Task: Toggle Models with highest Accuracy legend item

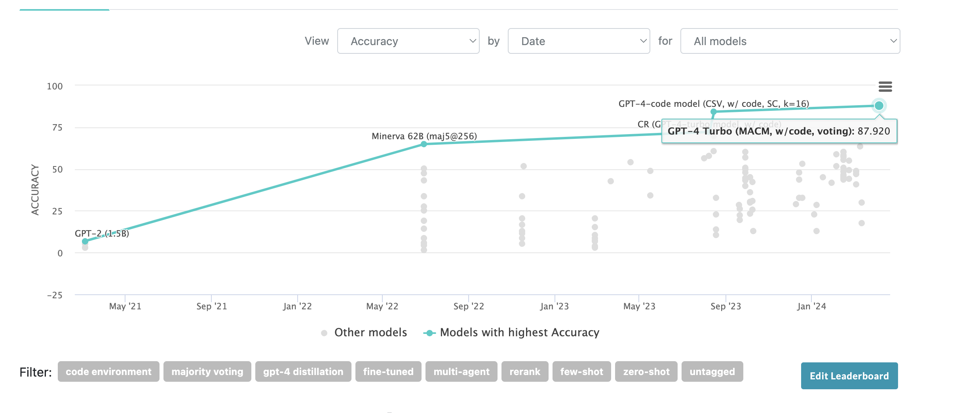Action: (511, 332)
